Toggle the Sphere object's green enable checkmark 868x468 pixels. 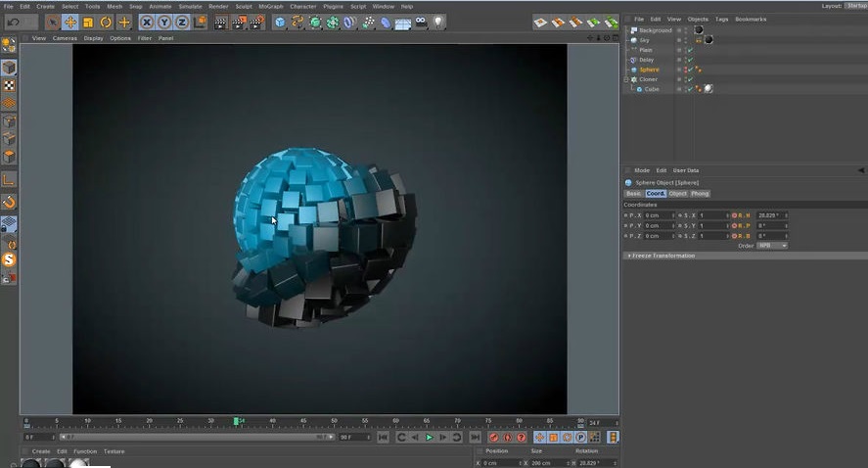[690, 70]
